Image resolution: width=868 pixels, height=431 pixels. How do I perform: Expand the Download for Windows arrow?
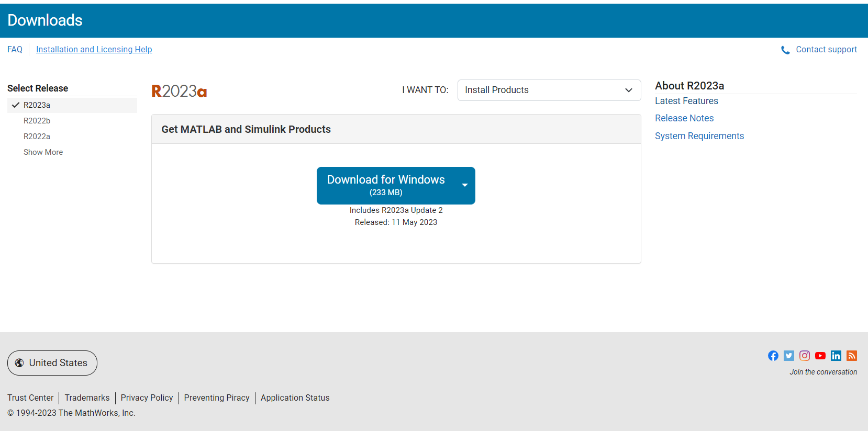(464, 185)
